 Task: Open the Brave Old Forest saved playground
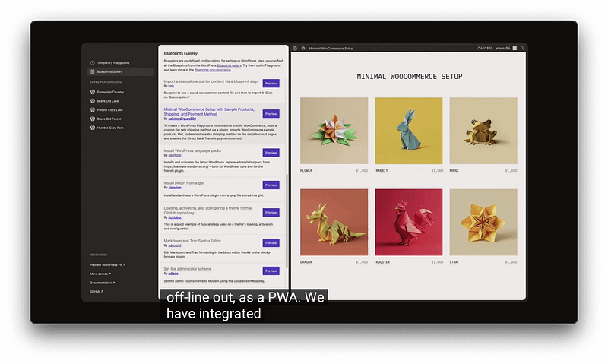(x=109, y=119)
